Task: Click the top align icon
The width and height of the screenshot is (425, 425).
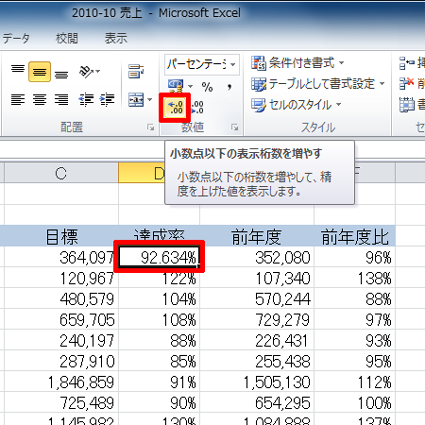Action: (x=18, y=70)
